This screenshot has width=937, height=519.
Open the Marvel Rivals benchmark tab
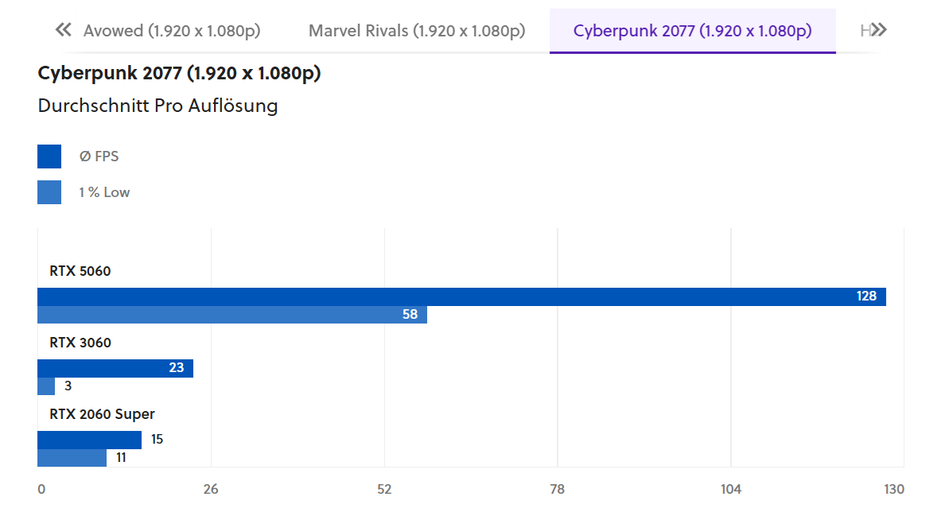pos(416,31)
